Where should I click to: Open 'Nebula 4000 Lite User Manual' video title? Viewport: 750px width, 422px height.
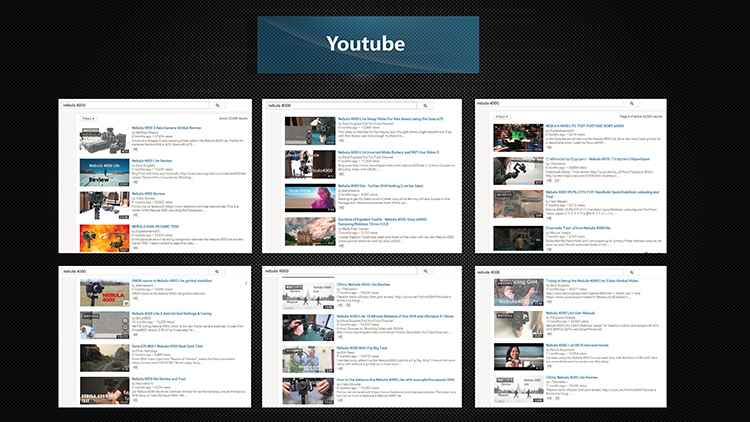[570, 313]
